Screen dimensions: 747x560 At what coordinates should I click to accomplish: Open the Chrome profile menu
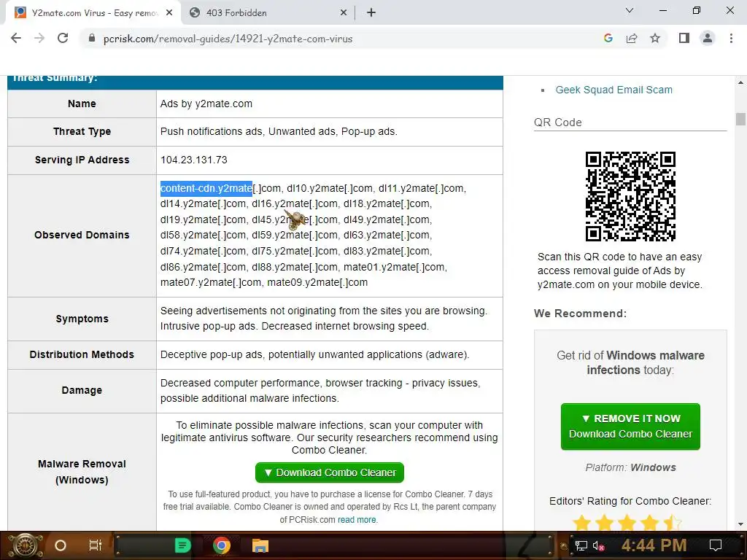[x=708, y=38]
